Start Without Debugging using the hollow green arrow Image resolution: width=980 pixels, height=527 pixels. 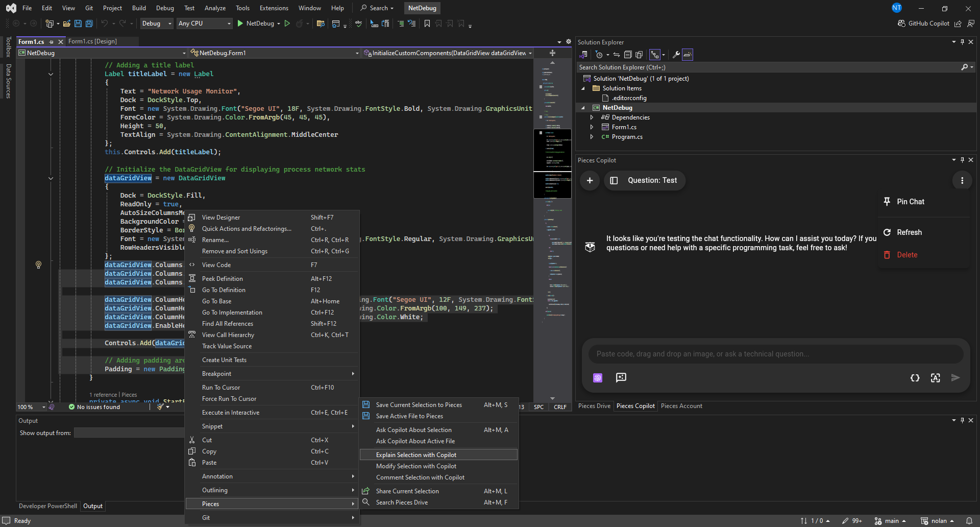(287, 23)
